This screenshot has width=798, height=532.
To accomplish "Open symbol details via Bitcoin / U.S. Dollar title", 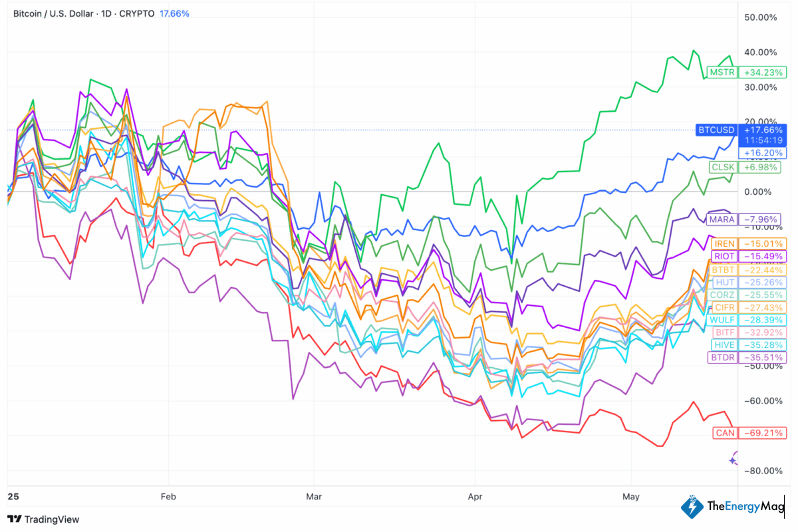I will (x=52, y=13).
